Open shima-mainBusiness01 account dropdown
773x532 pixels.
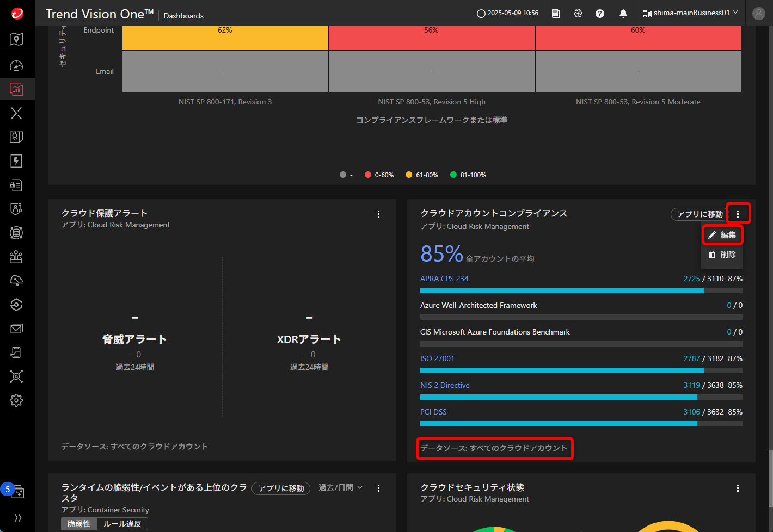(x=690, y=13)
